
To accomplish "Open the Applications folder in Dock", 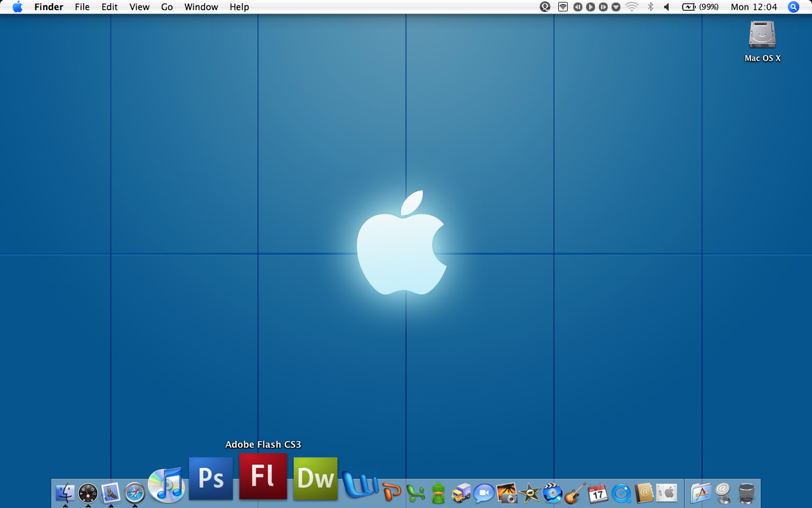I will coord(701,493).
